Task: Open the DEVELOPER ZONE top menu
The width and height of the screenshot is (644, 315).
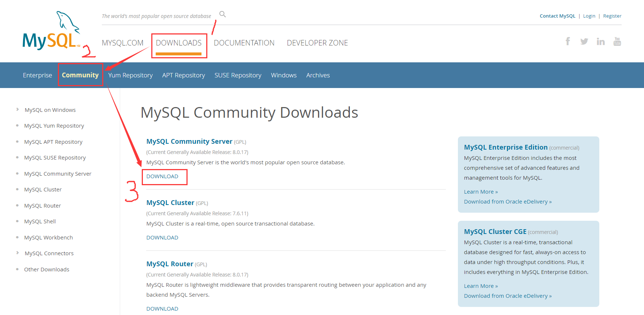Action: coord(318,43)
